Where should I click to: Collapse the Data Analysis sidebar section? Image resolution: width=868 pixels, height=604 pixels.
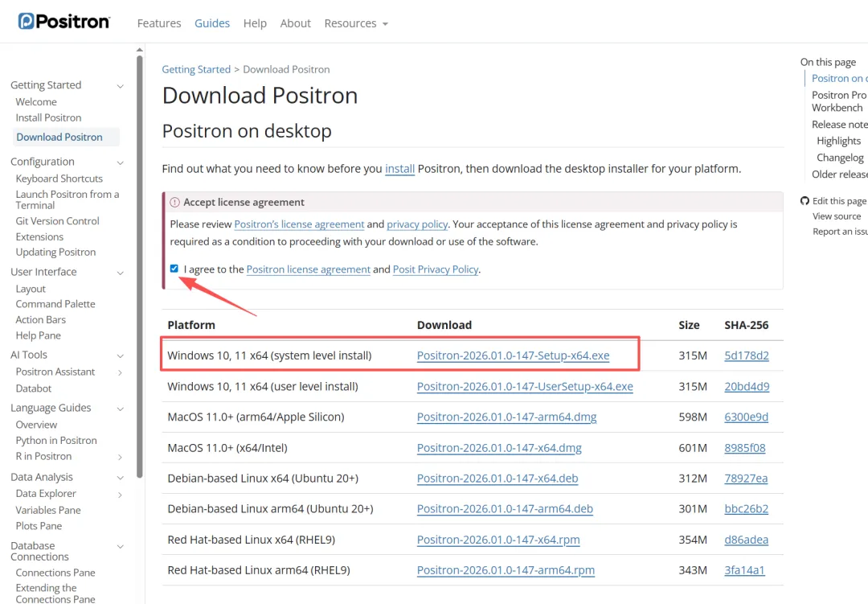point(120,478)
